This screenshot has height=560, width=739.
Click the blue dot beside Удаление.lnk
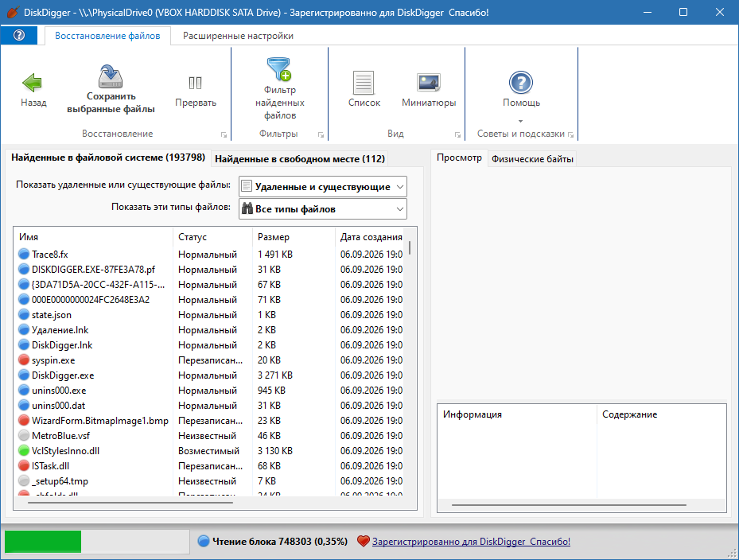[x=24, y=330]
